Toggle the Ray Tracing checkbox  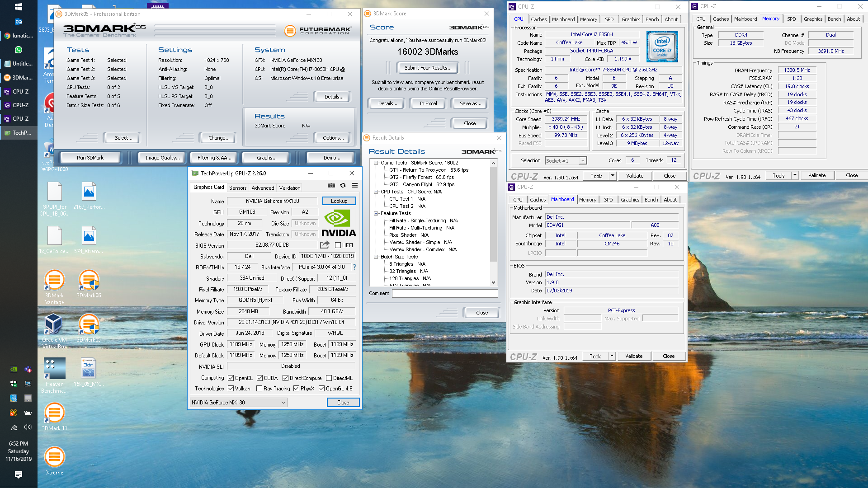[x=259, y=389]
